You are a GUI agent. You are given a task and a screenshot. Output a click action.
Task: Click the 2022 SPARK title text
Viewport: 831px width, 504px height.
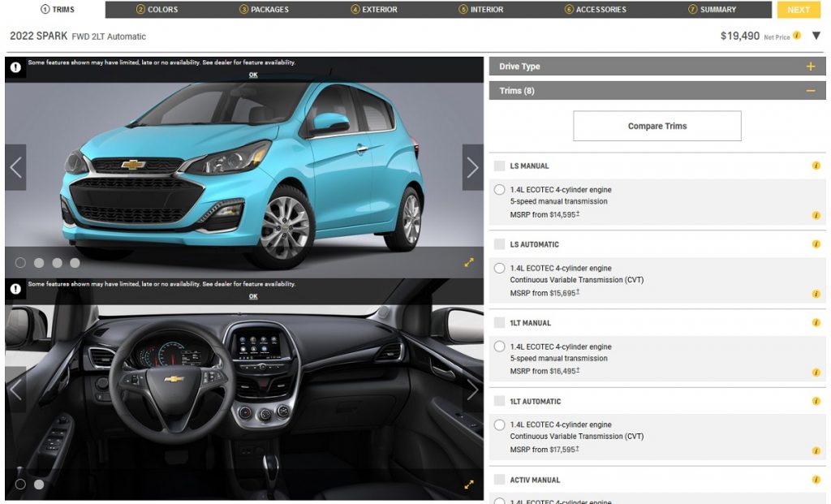[x=39, y=36]
